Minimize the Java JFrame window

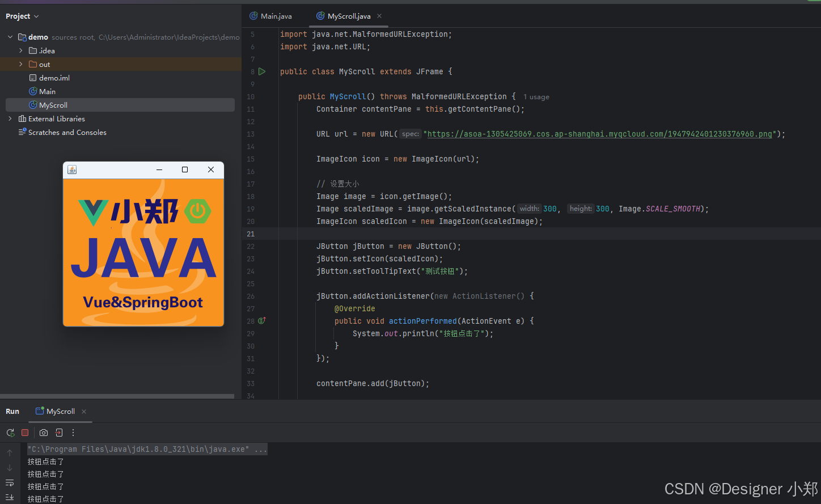(159, 170)
